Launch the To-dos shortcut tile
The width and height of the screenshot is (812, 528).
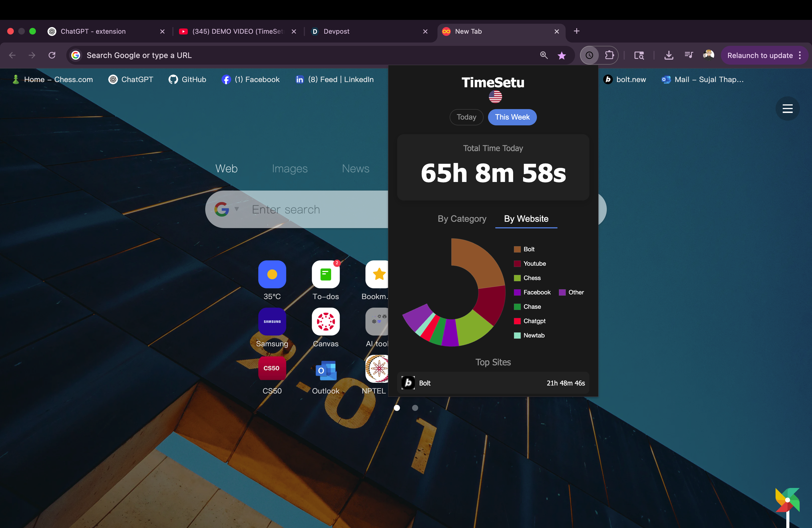325,274
